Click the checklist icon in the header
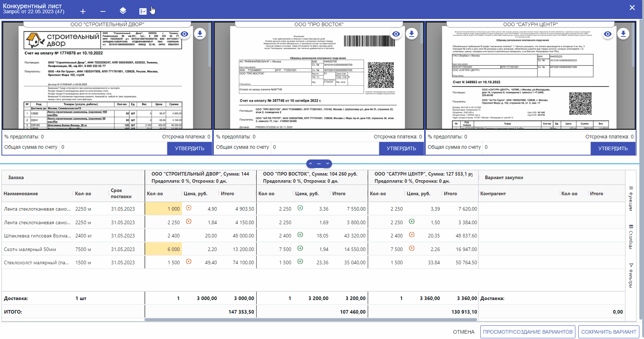644x339 pixels. pos(143,11)
